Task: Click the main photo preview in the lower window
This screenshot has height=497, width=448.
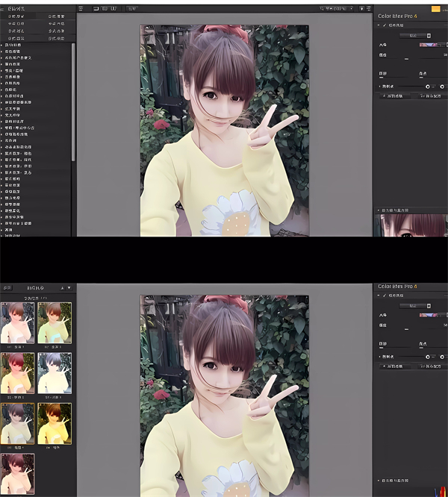Action: pyautogui.click(x=225, y=396)
